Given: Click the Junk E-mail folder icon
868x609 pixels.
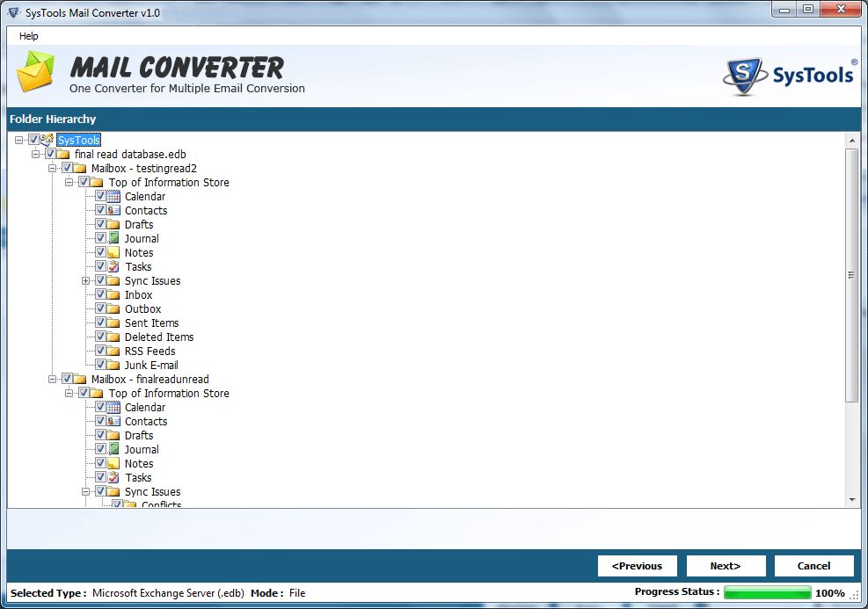Looking at the screenshot, I should point(113,365).
